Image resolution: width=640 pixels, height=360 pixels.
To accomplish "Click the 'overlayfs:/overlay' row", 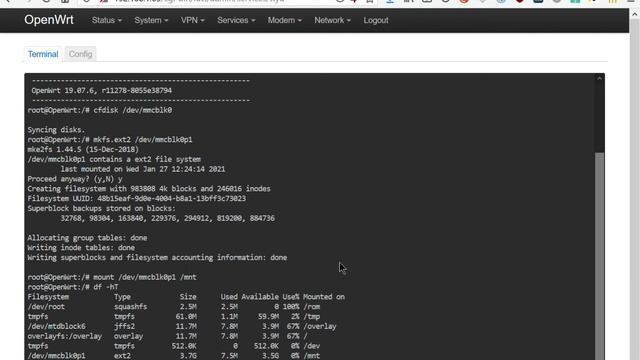I will click(x=167, y=336).
